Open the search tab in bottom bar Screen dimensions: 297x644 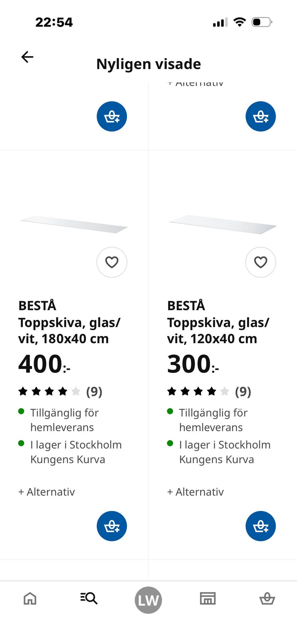89,599
